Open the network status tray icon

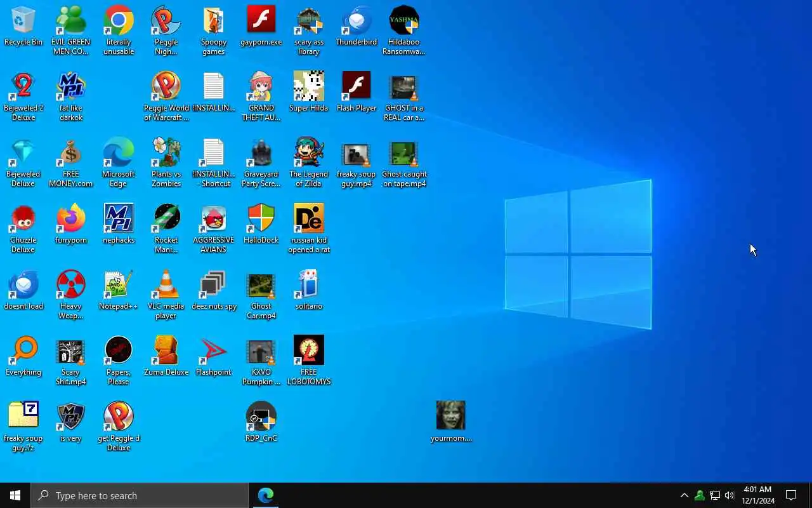point(715,496)
